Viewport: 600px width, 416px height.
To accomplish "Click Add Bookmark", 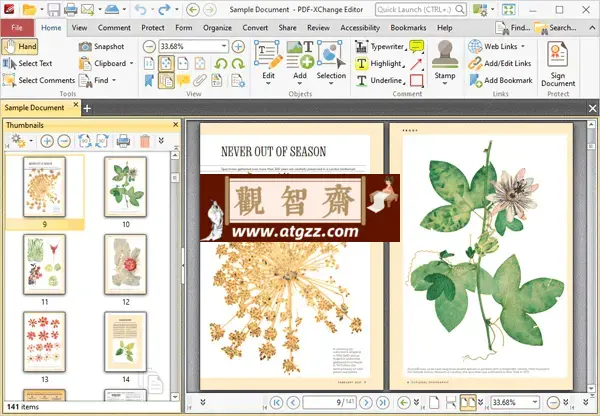I will (x=501, y=80).
